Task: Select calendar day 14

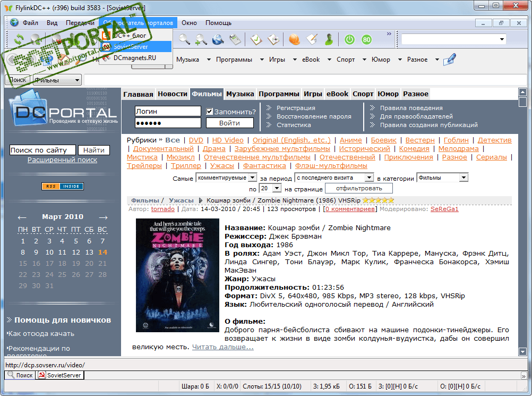Action: coord(102,252)
